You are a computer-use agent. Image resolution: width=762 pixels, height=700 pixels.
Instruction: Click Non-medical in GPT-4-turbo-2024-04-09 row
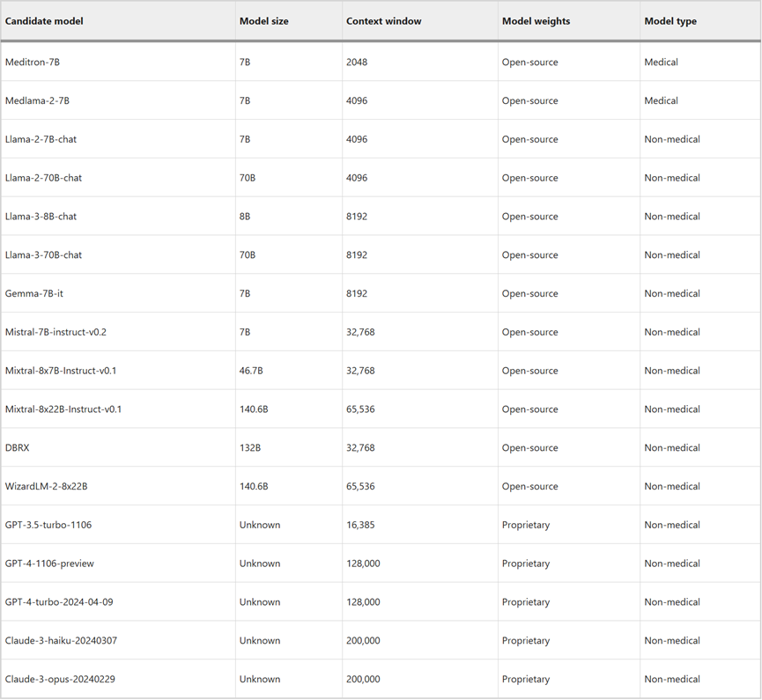(x=672, y=602)
